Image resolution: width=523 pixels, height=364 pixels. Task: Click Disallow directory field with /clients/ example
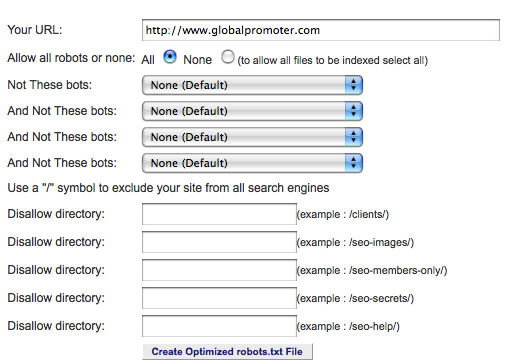[x=219, y=214]
